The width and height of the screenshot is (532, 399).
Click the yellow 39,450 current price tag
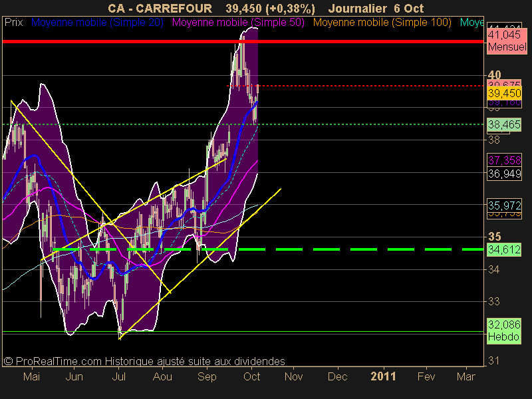(x=505, y=93)
